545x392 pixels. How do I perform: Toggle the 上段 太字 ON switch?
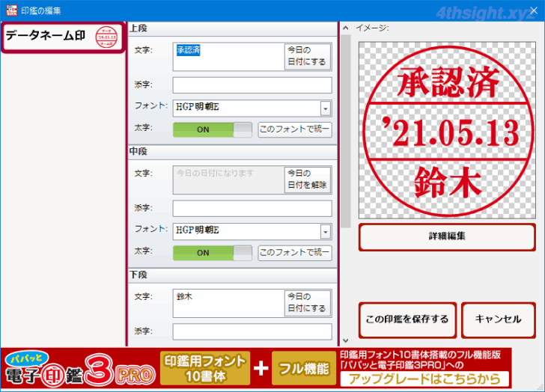pos(213,129)
